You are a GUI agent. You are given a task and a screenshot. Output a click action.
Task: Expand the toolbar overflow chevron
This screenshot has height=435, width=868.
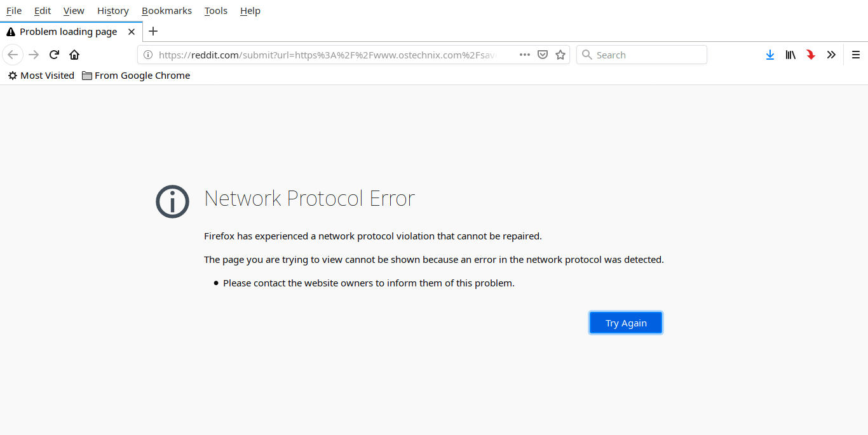pos(831,55)
